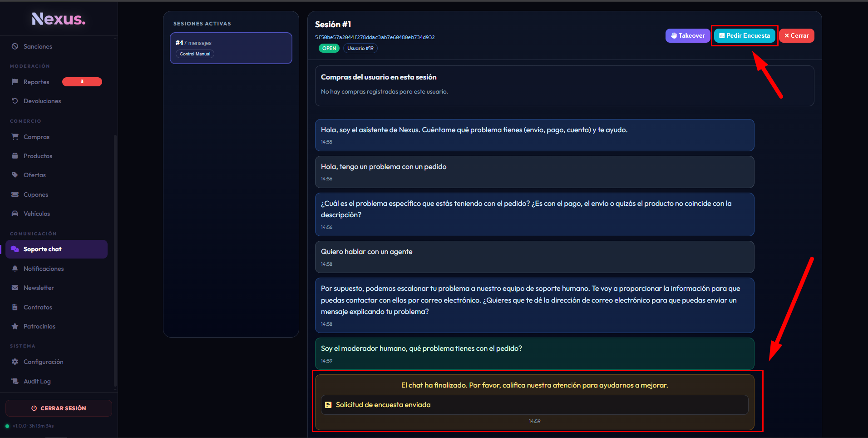Click SESIONES ACTIVAS panel header
Viewport: 868px width, 438px height.
pyautogui.click(x=202, y=24)
